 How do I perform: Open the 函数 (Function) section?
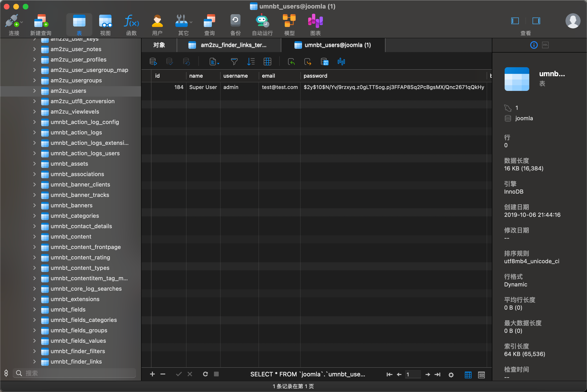[x=131, y=25]
